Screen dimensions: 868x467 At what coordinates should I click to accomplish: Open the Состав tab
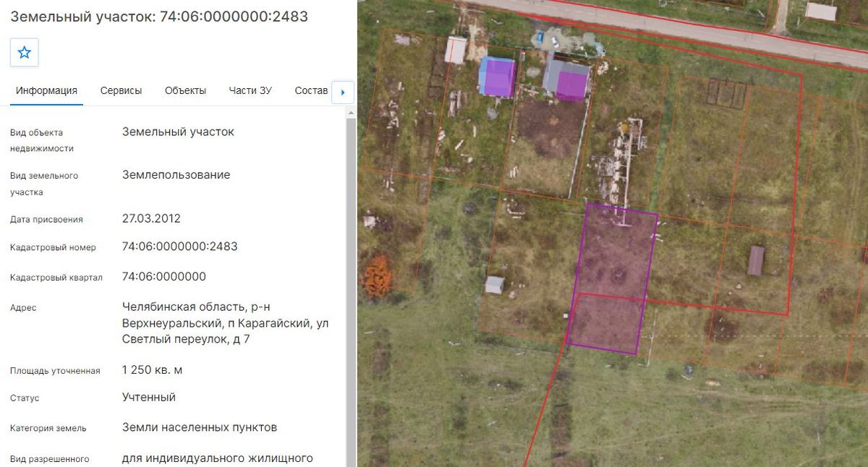[312, 90]
